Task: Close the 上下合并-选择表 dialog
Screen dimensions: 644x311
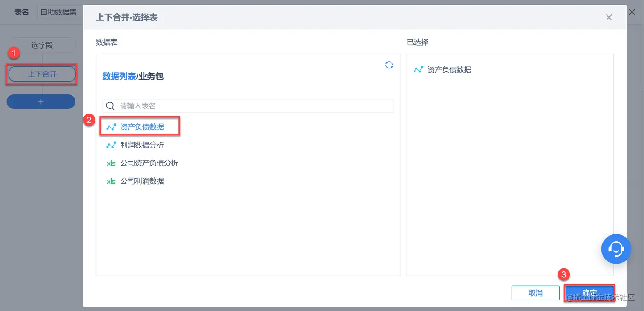Action: click(x=609, y=17)
